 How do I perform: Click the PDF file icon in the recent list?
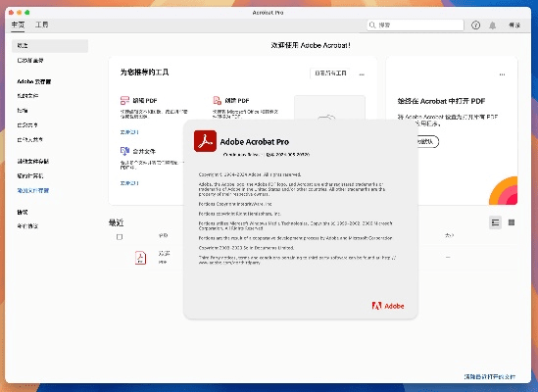pos(140,258)
